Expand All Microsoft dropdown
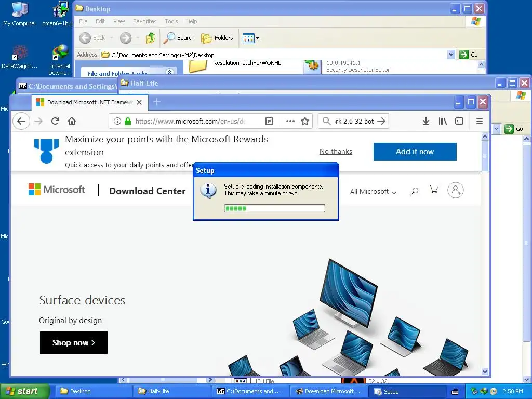Image resolution: width=532 pixels, height=399 pixels. (373, 191)
